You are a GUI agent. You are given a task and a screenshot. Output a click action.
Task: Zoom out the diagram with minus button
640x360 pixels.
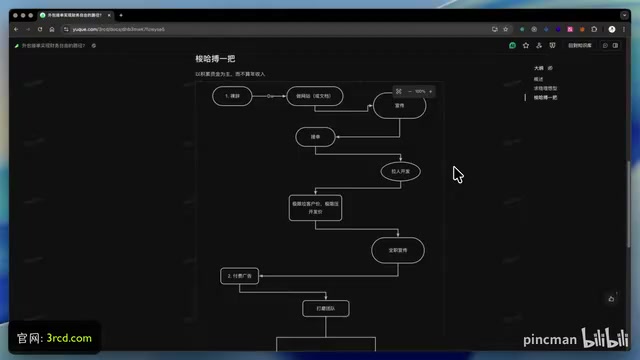tap(410, 91)
